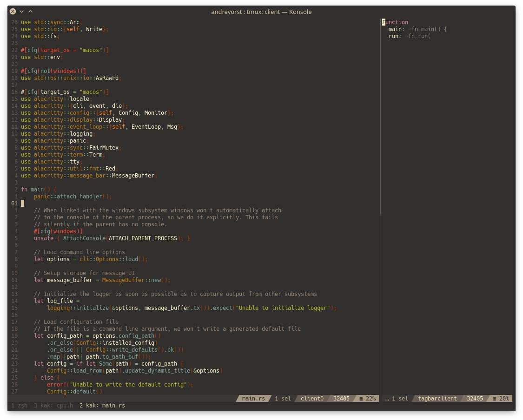Click the 'error!' macro line
Viewport: 523px width, 420px height.
pos(120,385)
